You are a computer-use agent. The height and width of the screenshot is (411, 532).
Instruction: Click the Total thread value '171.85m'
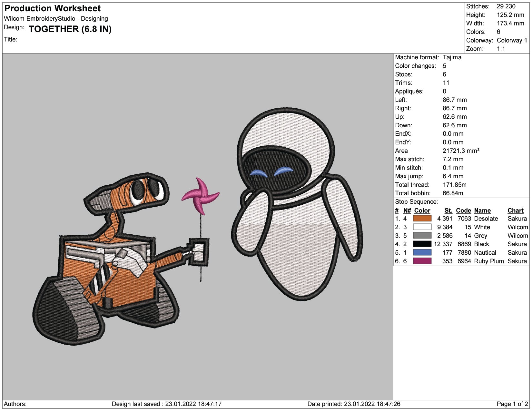click(x=454, y=185)
